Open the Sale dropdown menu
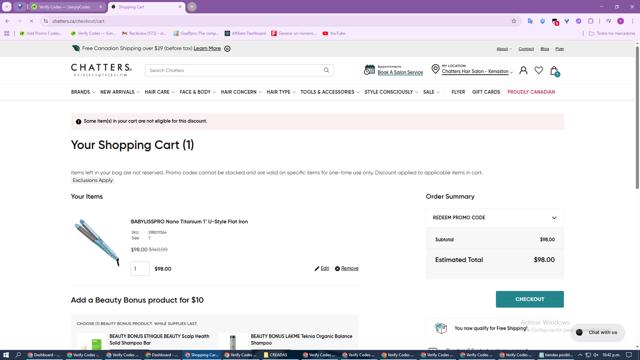The height and width of the screenshot is (360, 640). 431,92
